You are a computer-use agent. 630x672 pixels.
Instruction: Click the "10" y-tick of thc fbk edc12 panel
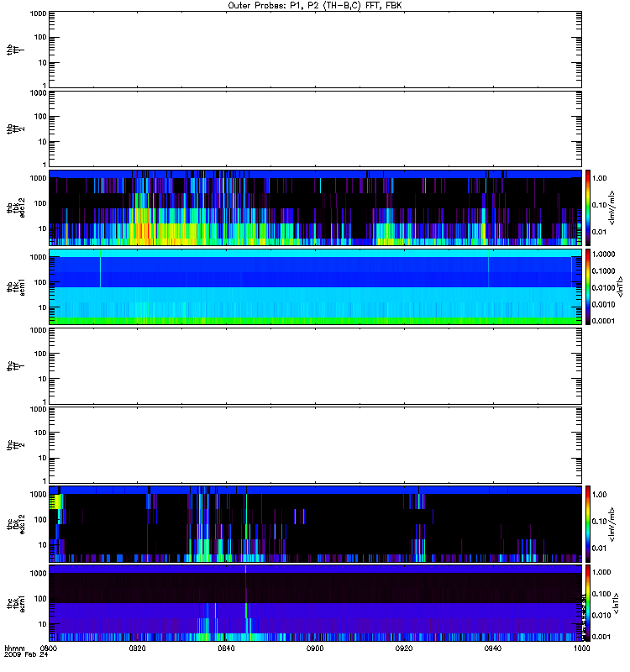click(43, 545)
